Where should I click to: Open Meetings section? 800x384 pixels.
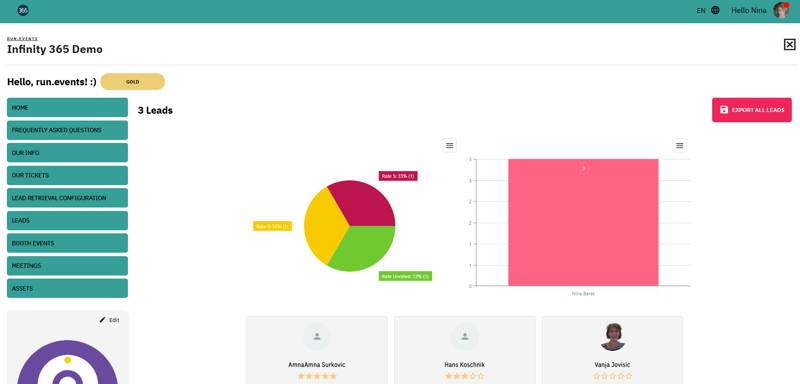(67, 266)
